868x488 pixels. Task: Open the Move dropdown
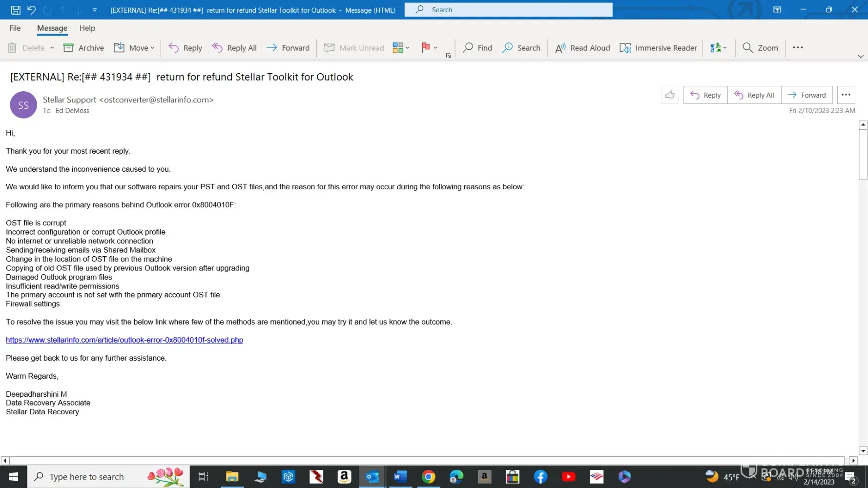coord(134,48)
